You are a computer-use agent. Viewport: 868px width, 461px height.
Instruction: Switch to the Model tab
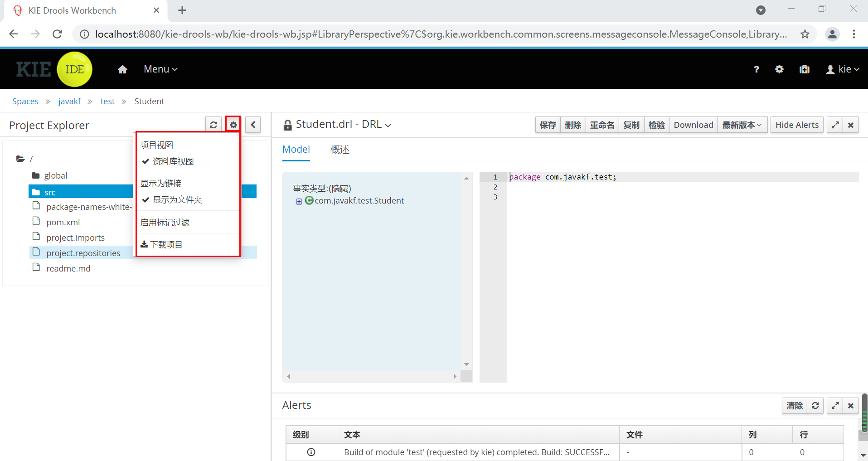(296, 150)
